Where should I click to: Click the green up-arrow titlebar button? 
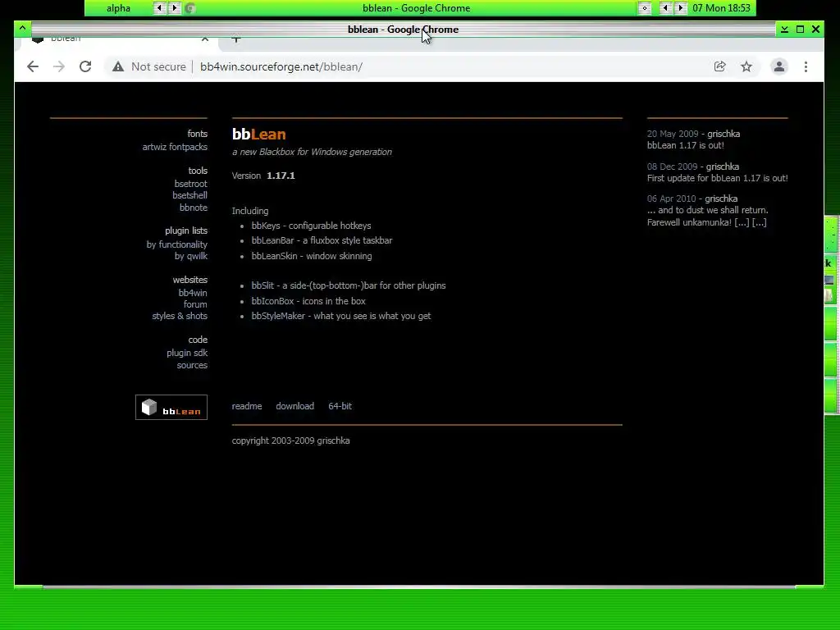22,29
